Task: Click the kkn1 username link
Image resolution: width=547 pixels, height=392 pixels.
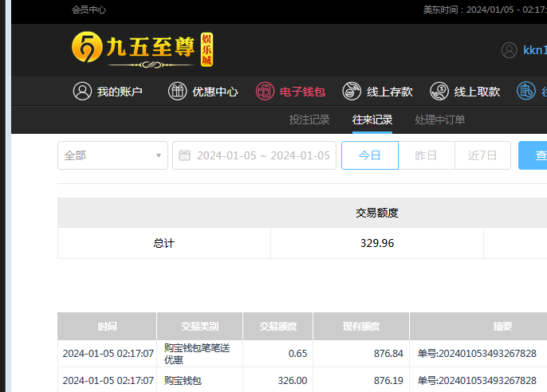Action: tap(535, 50)
